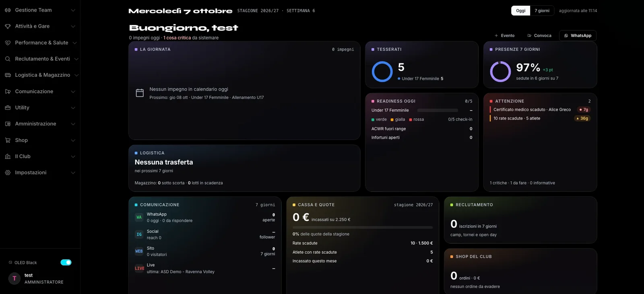Expand the Amministrazione chevron
The width and height of the screenshot is (644, 294).
tap(73, 124)
